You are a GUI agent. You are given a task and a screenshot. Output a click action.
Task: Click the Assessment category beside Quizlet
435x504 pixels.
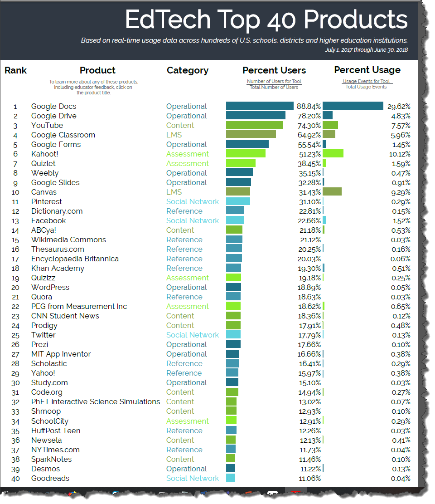188,164
